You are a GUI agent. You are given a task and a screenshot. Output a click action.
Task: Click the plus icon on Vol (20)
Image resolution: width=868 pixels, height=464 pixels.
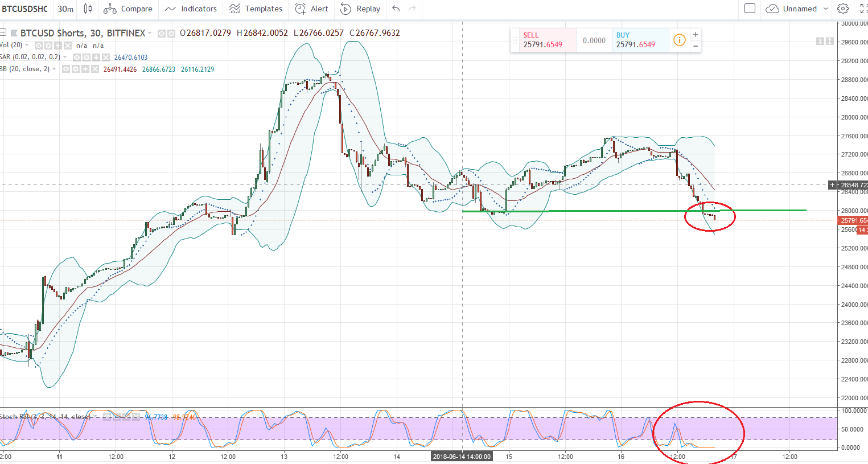tap(58, 46)
